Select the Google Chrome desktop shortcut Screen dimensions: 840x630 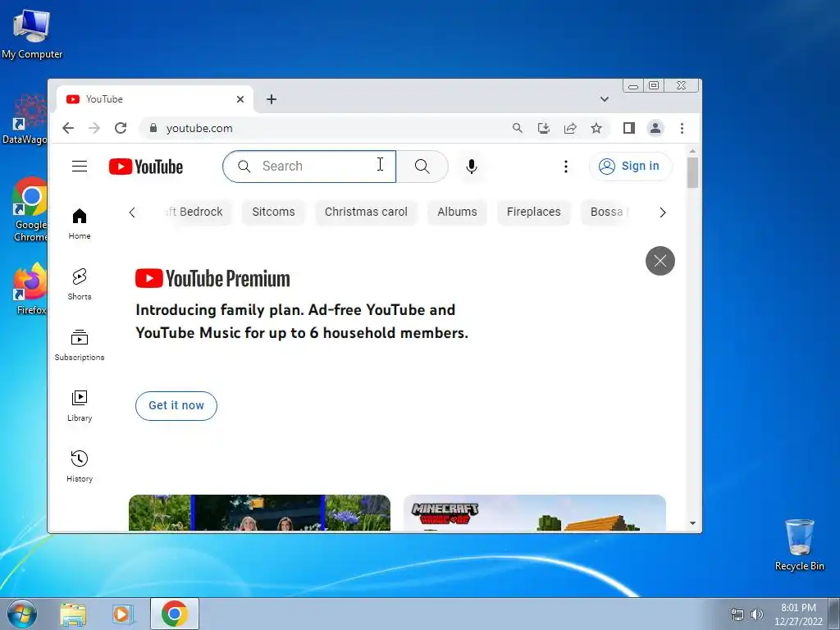point(30,209)
